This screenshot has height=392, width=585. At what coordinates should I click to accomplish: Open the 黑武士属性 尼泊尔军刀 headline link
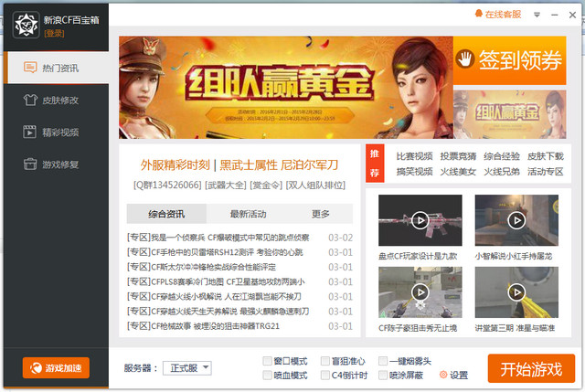click(279, 164)
